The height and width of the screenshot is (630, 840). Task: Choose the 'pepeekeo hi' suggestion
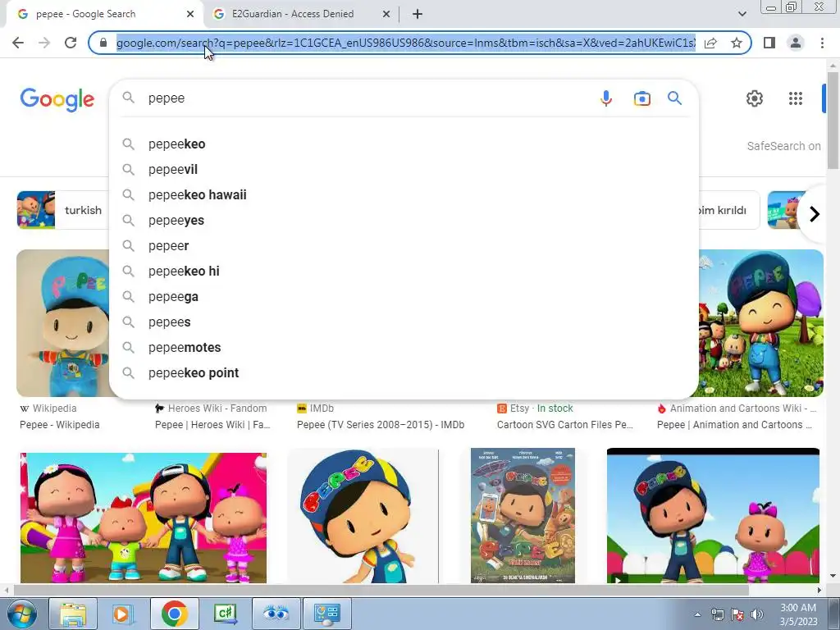point(404,271)
